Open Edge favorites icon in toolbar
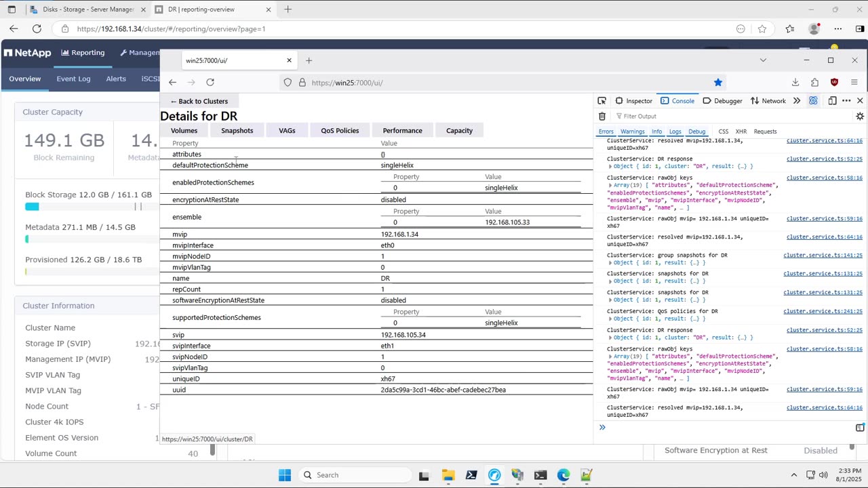868x488 pixels. pyautogui.click(x=790, y=28)
